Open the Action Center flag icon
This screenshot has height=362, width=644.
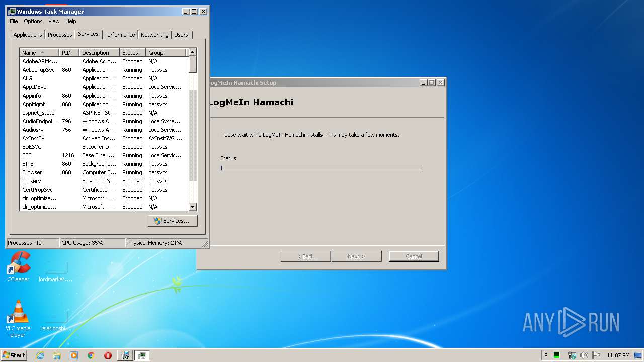(596, 355)
